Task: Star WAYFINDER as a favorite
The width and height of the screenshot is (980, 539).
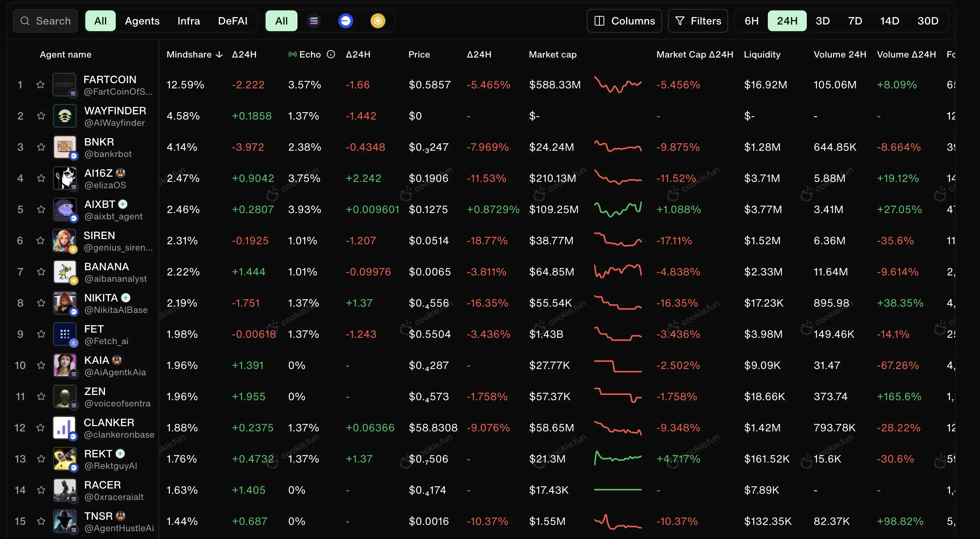Action: click(41, 116)
